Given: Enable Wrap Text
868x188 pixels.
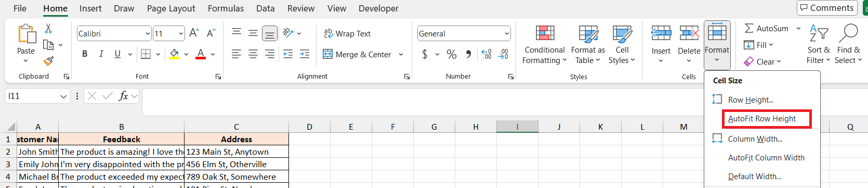Looking at the screenshot, I should coord(347,33).
